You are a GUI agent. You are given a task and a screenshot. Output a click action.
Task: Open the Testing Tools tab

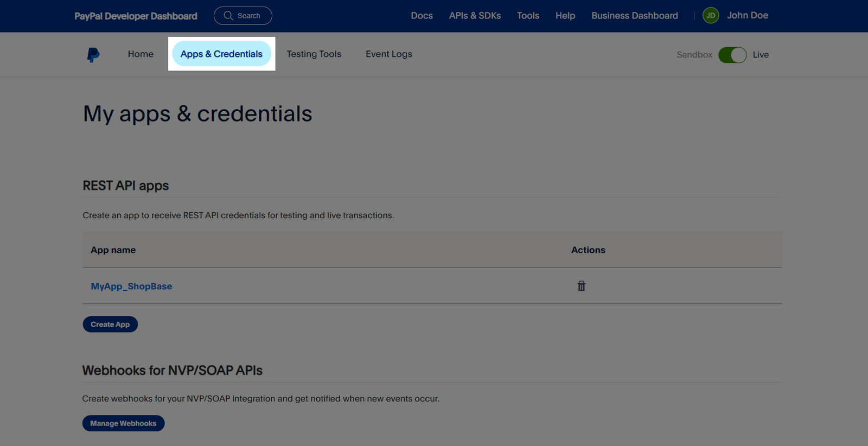click(314, 54)
